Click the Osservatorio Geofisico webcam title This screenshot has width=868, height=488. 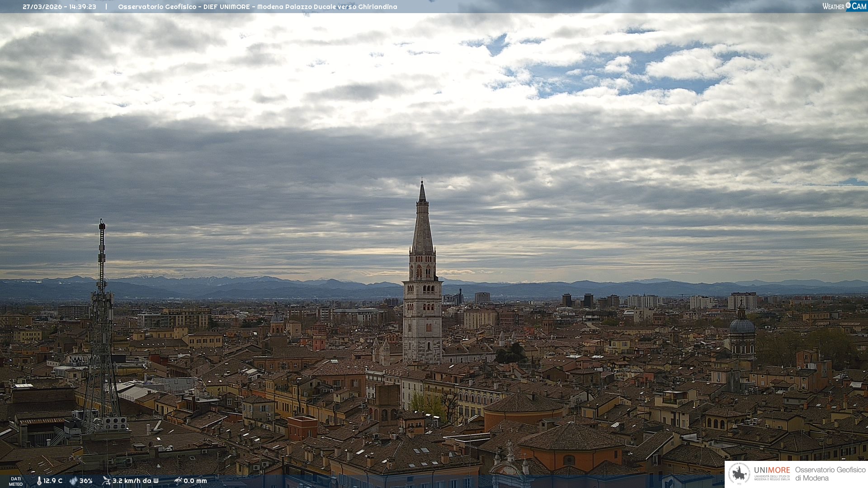point(257,7)
